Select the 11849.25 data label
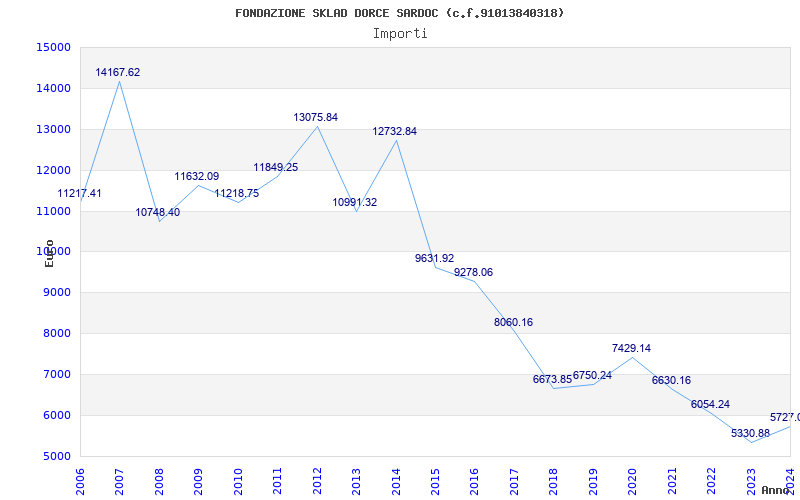800x500 pixels. [x=276, y=167]
